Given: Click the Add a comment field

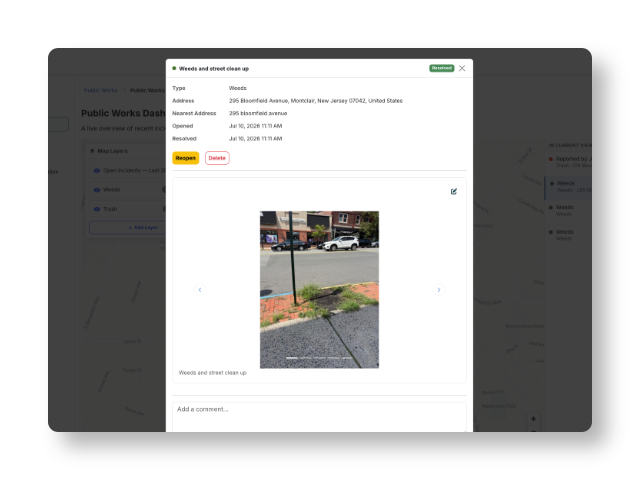Looking at the screenshot, I should tap(319, 416).
